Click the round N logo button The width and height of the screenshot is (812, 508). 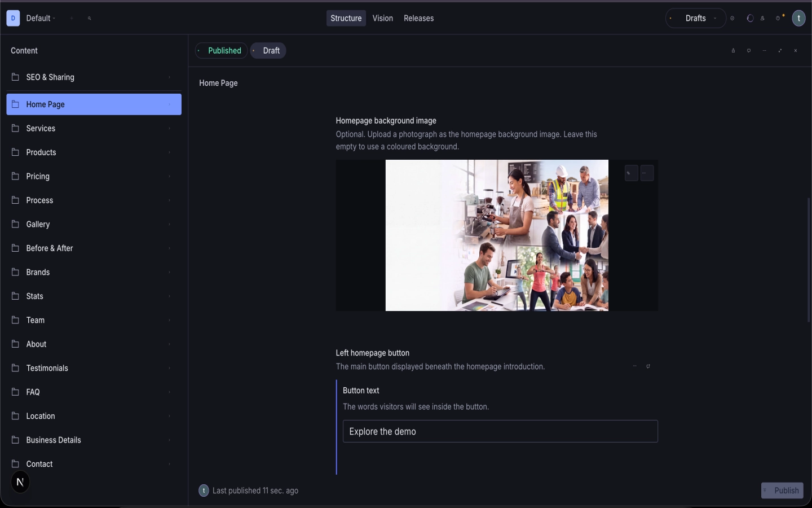20,482
